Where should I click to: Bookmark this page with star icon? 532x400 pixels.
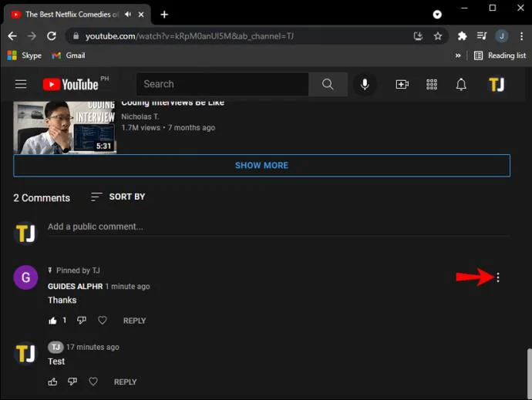438,36
